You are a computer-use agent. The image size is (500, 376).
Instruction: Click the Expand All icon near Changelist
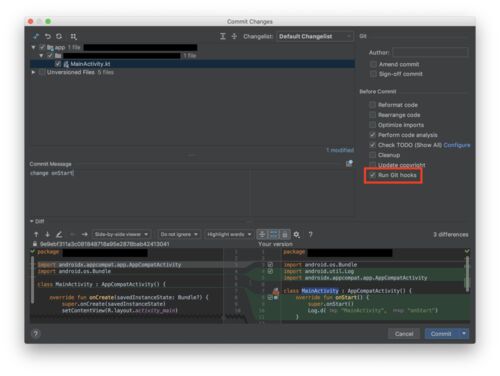pos(223,36)
